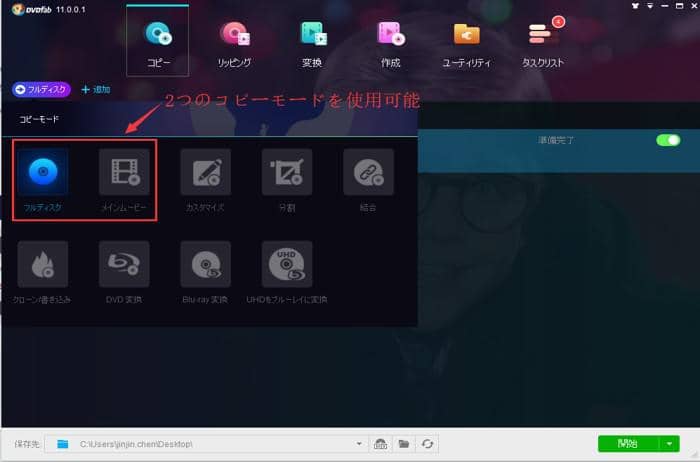Click the refresh icon by output path
This screenshot has height=462, width=700.
pos(427,444)
